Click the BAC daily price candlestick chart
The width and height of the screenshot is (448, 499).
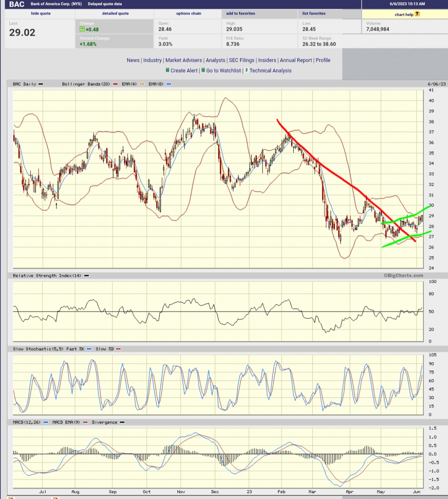(x=218, y=179)
